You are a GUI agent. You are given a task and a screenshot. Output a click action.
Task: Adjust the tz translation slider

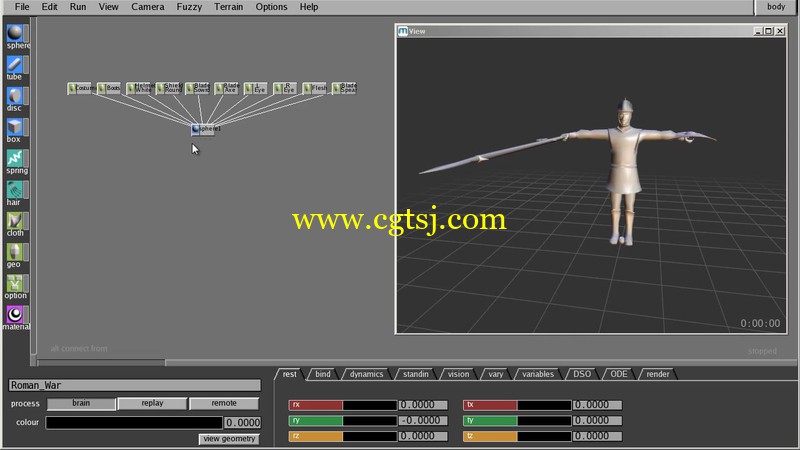tap(517, 437)
